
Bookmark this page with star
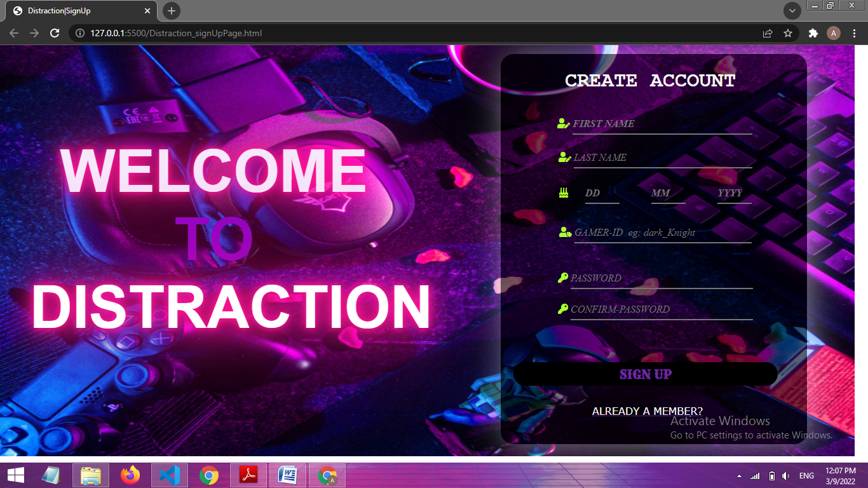(788, 33)
